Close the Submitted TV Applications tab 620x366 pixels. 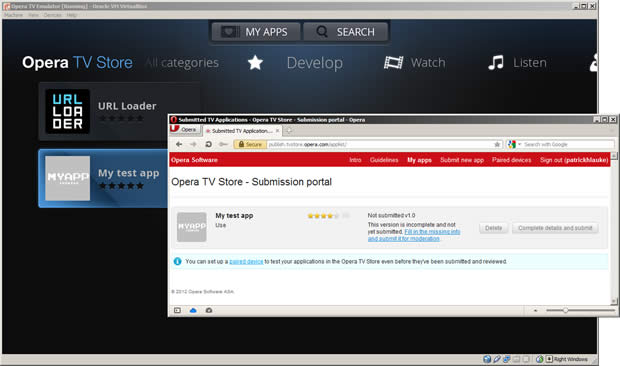point(278,131)
